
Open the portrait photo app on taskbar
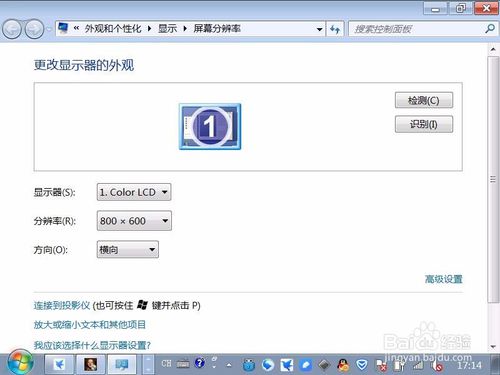click(90, 364)
